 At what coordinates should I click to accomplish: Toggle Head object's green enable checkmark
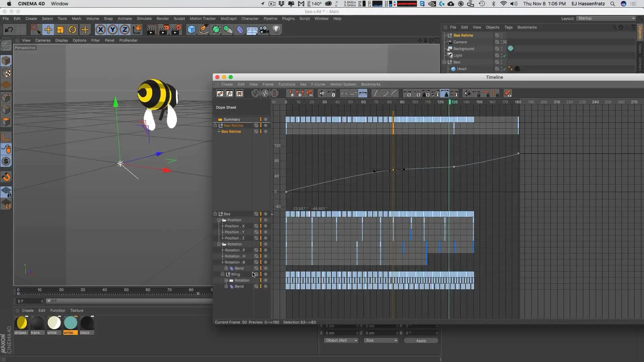pos(505,69)
